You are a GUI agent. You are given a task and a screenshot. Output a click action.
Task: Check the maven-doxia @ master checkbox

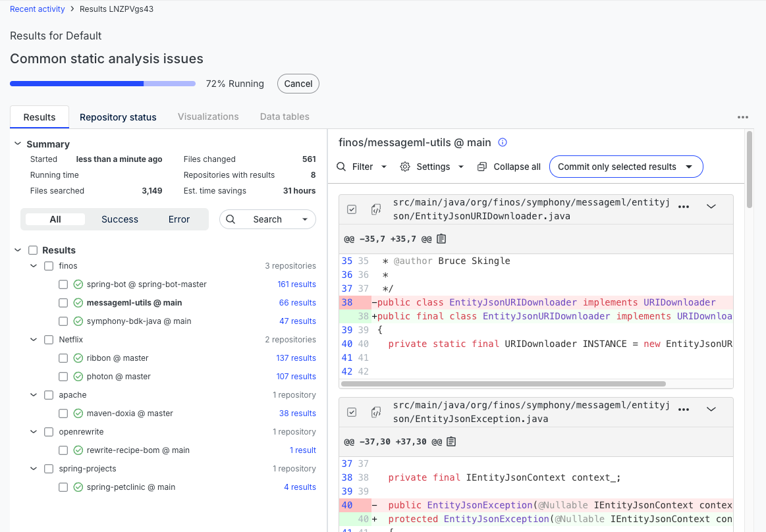click(63, 413)
